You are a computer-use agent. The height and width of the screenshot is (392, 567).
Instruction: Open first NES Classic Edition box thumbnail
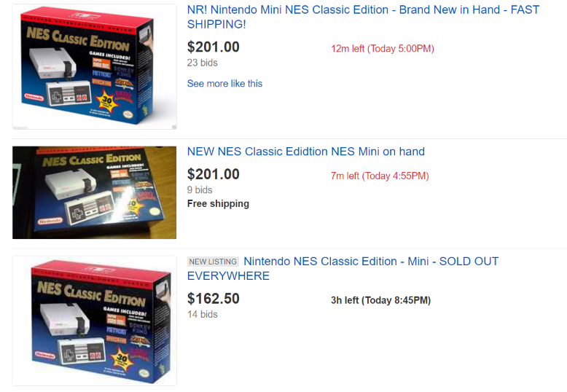95,66
